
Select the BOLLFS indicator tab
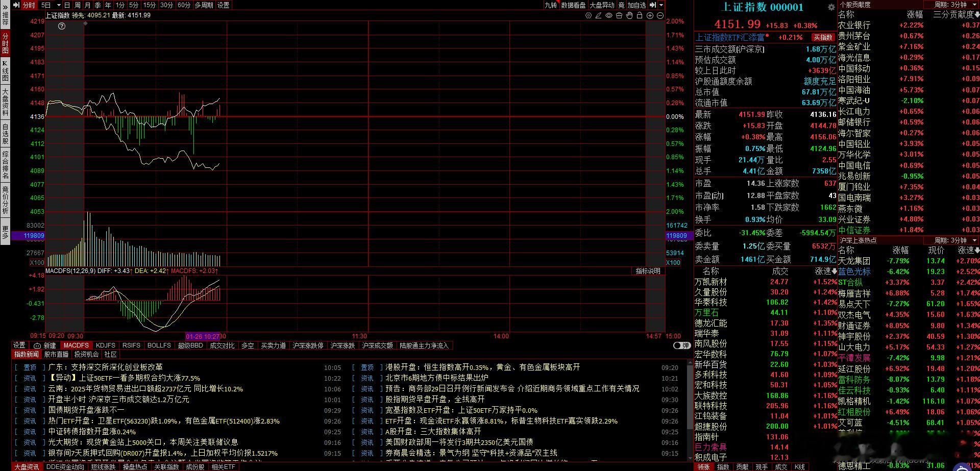pyautogui.click(x=159, y=345)
